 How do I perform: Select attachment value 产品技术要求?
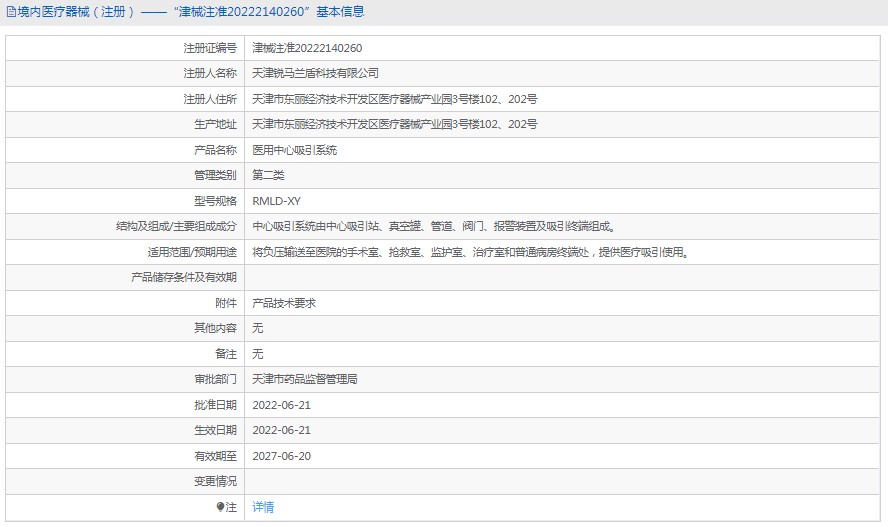[284, 303]
